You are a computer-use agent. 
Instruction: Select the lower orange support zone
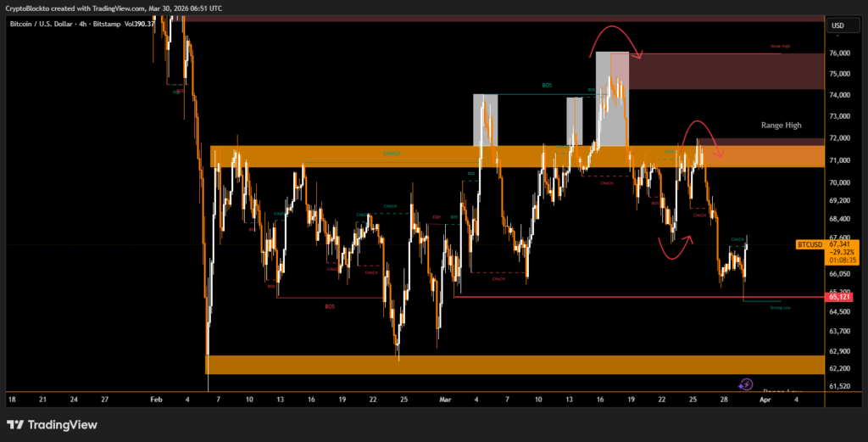point(509,365)
